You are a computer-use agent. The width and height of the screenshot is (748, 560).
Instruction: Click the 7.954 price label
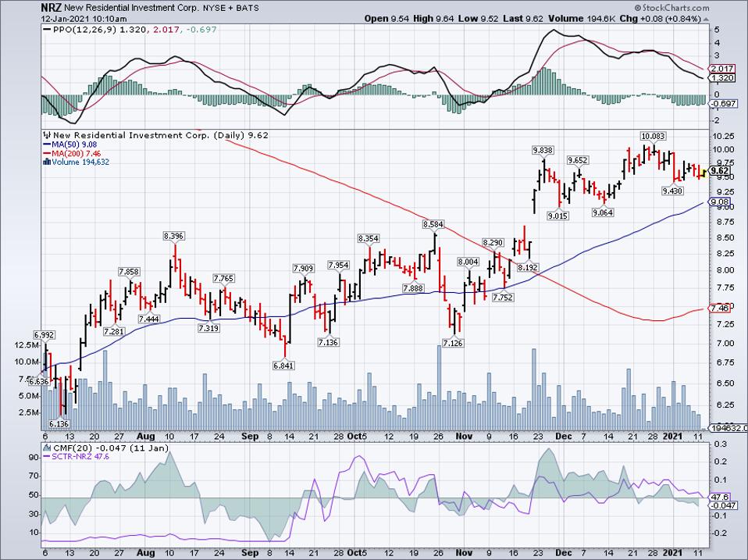click(x=338, y=265)
